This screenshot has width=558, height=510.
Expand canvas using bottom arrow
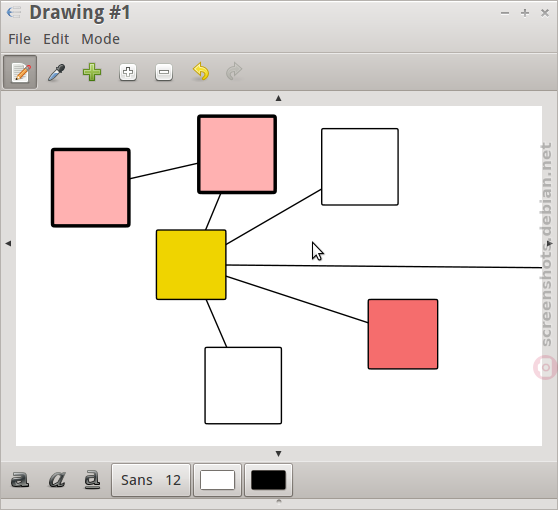(x=278, y=454)
